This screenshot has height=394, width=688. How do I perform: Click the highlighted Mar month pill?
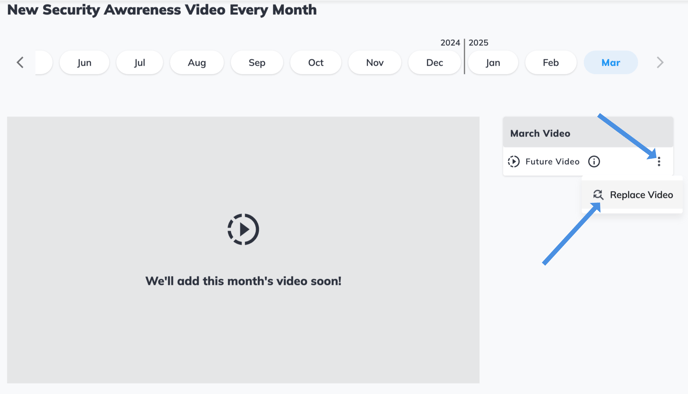pos(610,62)
